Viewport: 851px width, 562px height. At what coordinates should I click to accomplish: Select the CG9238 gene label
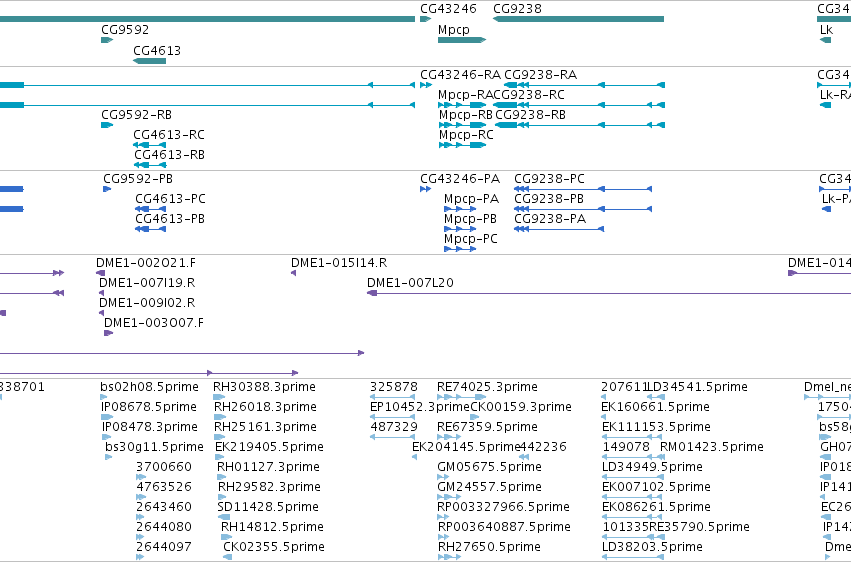[517, 9]
